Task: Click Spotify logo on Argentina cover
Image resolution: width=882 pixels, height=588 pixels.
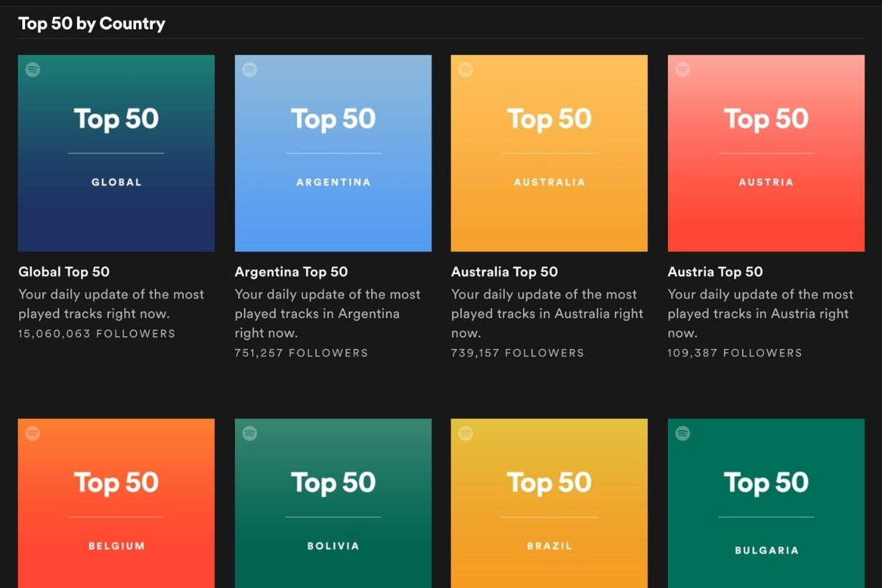Action: 250,70
